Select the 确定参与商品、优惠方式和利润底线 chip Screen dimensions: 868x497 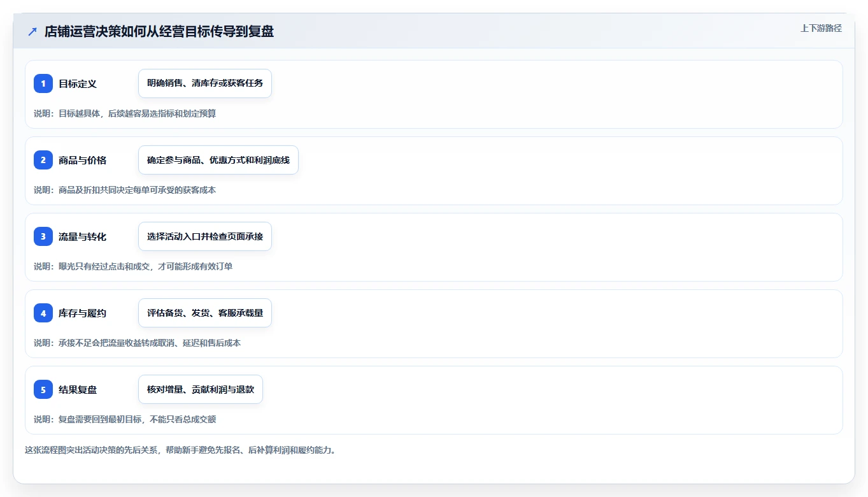coord(218,160)
